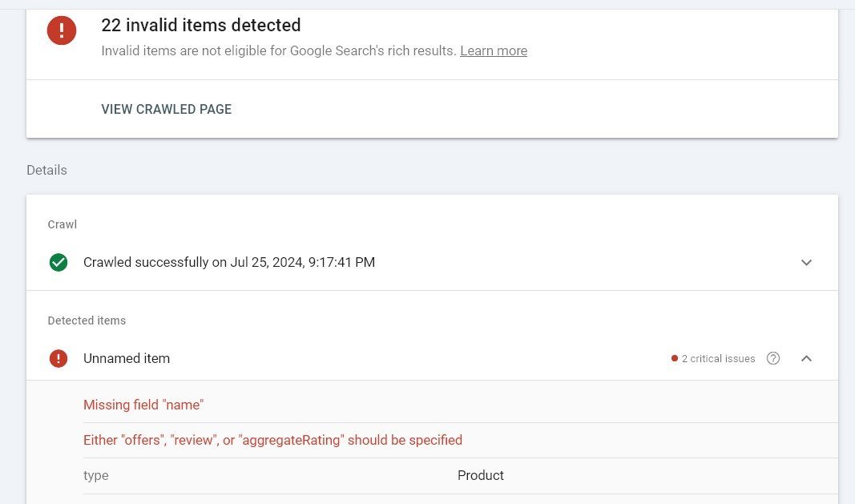
Task: Click the red dot before critical issues count
Action: coord(675,359)
